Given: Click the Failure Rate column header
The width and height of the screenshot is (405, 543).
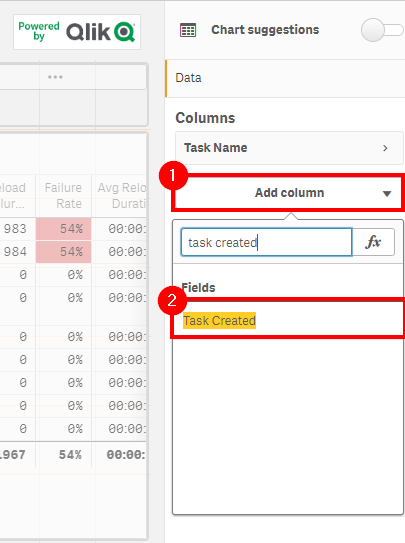Looking at the screenshot, I should pyautogui.click(x=63, y=196).
